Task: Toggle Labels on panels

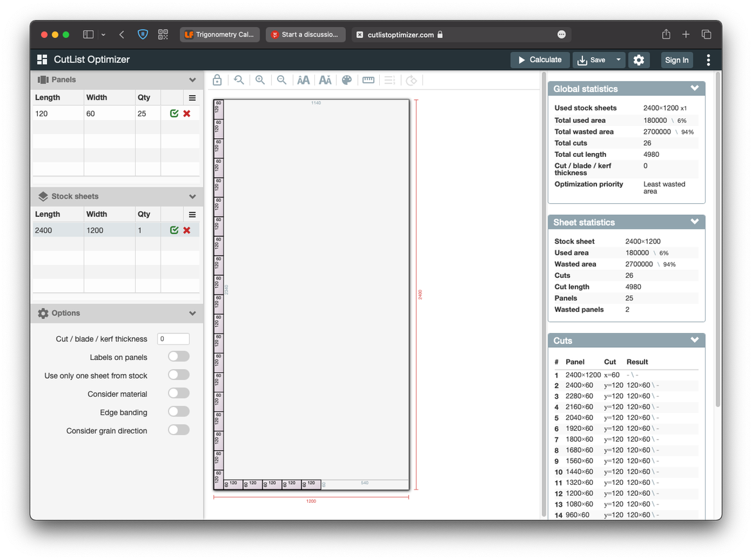Action: 178,356
